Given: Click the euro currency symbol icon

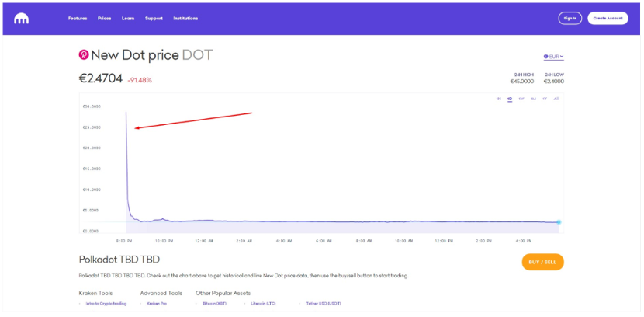Looking at the screenshot, I should pos(545,57).
